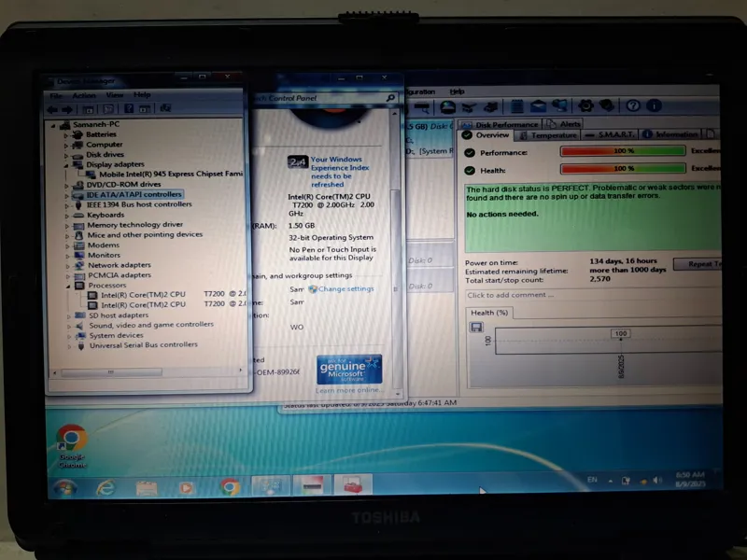
Task: Click the Windows Experience Index 2.4 badge
Action: click(298, 161)
